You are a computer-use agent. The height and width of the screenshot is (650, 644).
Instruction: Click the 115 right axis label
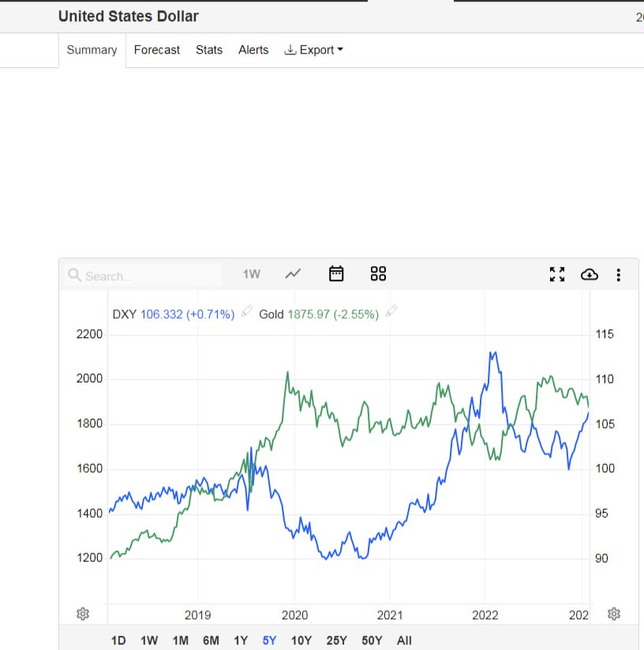605,334
